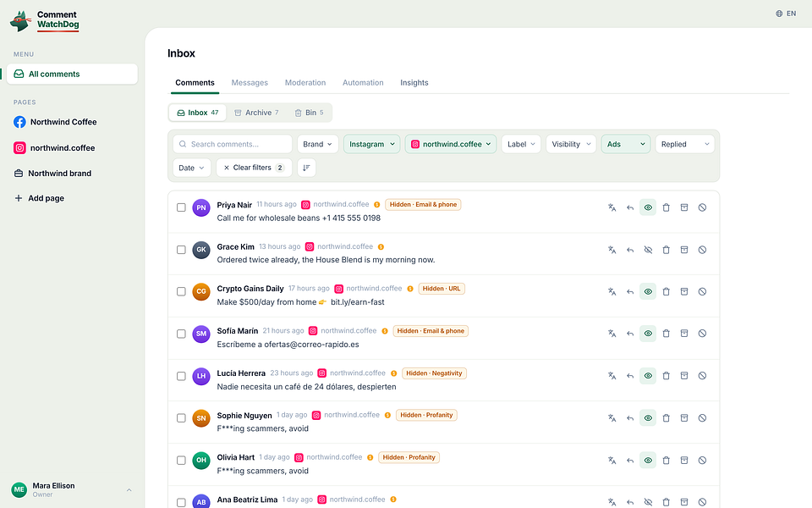
Task: Unhide Priya Nair's hidden comment
Action: click(x=648, y=207)
